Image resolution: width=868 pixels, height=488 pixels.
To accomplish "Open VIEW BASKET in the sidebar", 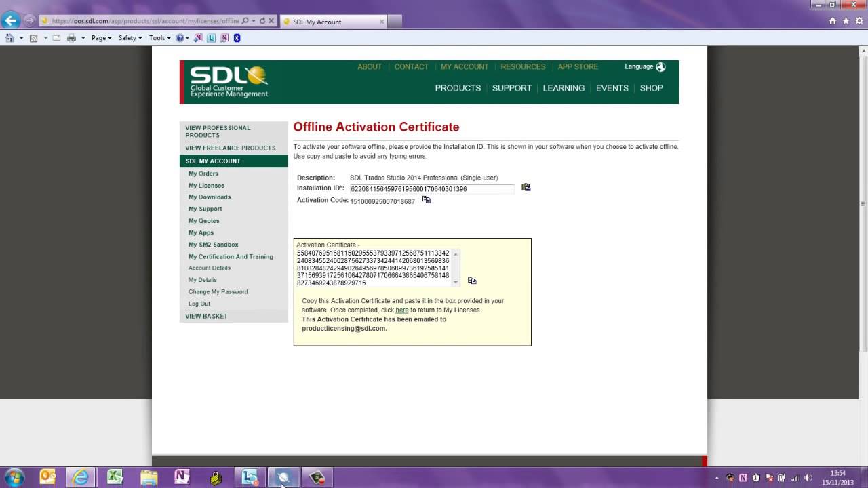I will tap(206, 317).
